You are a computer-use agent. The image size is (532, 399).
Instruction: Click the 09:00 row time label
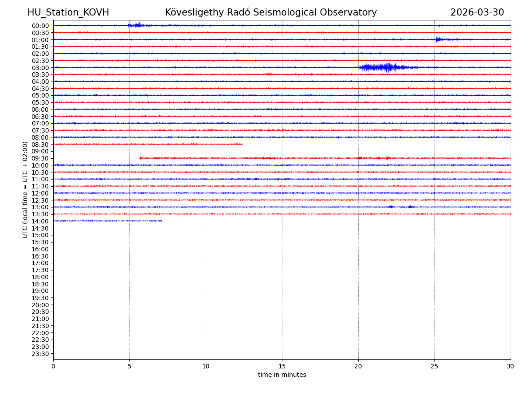click(40, 151)
